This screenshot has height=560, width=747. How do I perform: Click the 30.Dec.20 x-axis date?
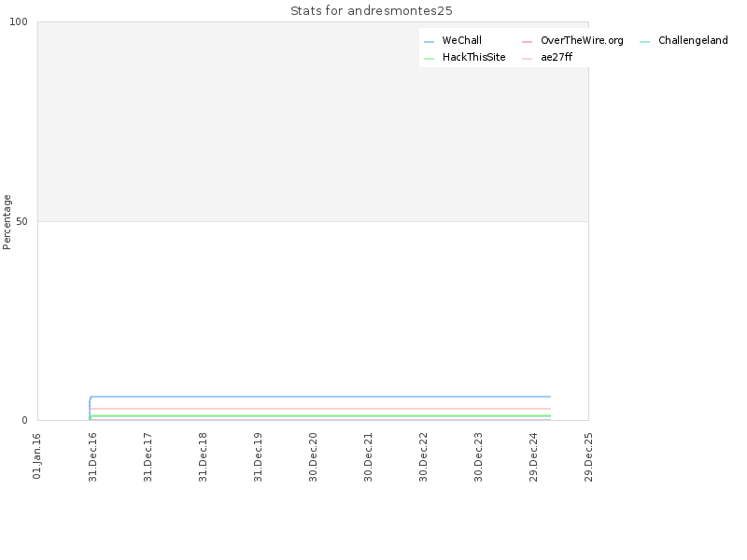point(313,457)
